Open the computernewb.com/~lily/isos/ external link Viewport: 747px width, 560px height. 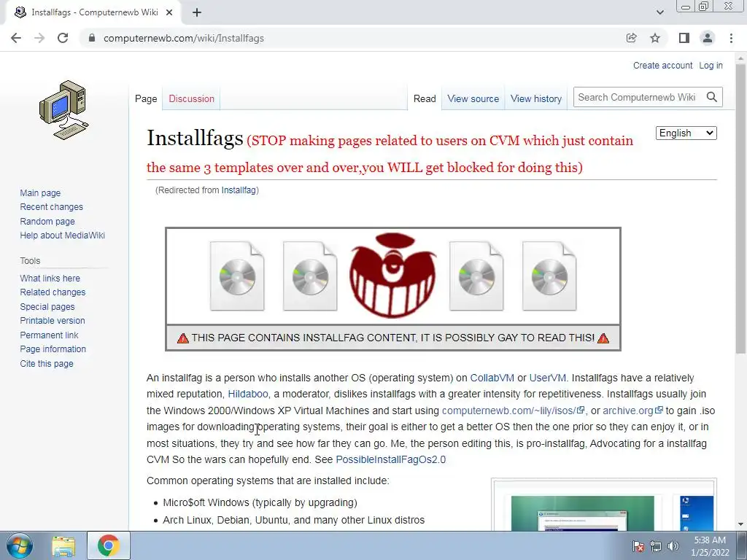[513, 411]
